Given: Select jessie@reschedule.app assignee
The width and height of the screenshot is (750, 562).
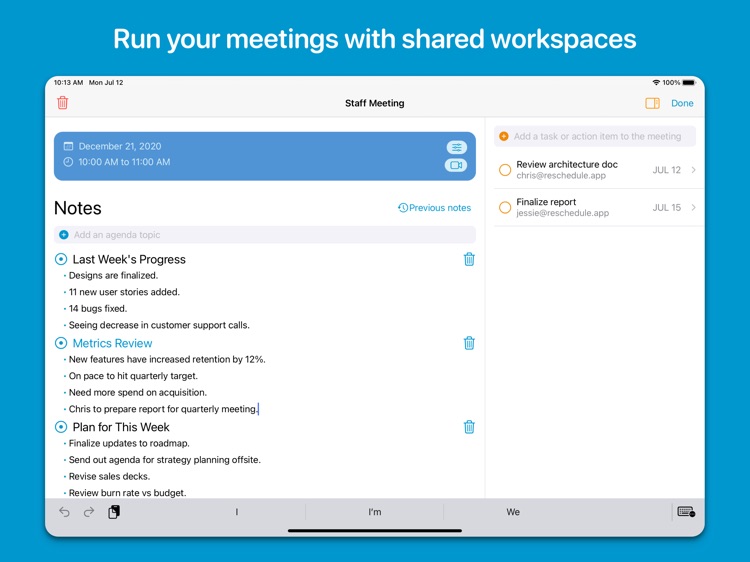Looking at the screenshot, I should [x=562, y=213].
